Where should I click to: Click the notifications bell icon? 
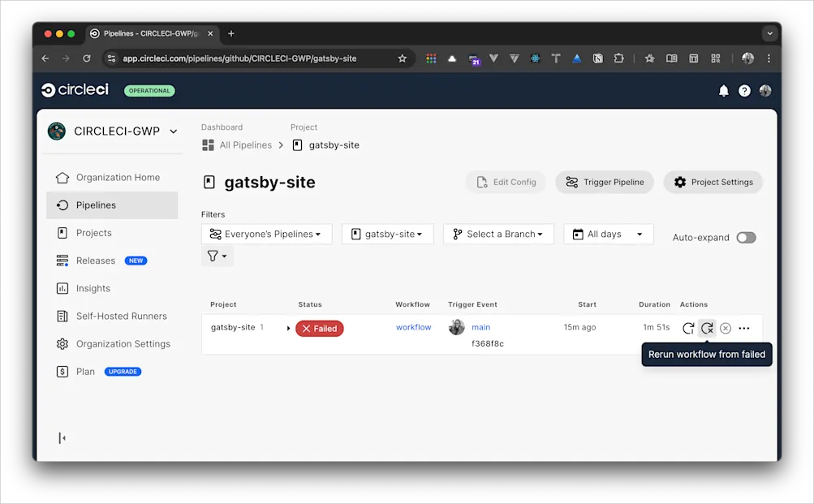point(723,90)
